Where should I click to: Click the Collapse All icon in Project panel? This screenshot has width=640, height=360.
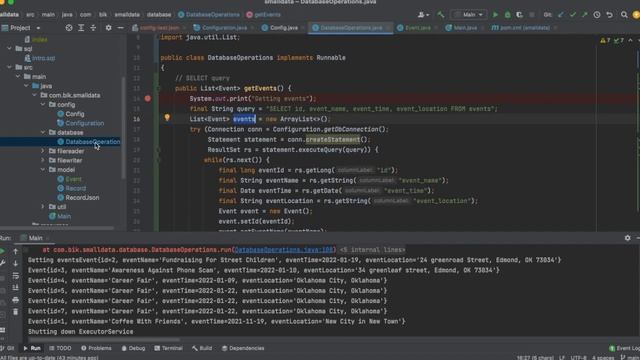click(93, 28)
